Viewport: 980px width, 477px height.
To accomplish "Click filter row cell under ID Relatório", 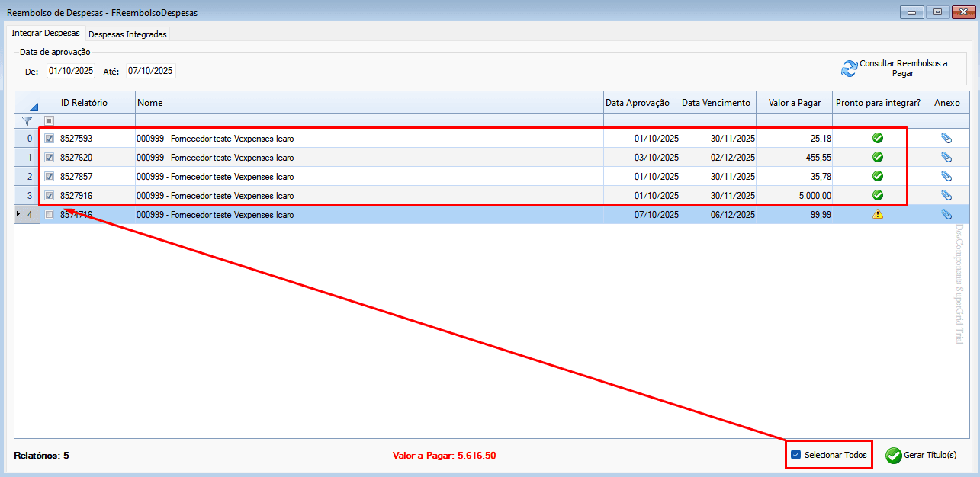I will pyautogui.click(x=97, y=120).
